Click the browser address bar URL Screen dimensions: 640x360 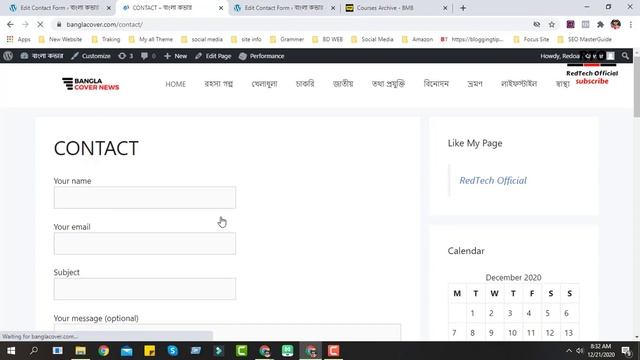104,24
